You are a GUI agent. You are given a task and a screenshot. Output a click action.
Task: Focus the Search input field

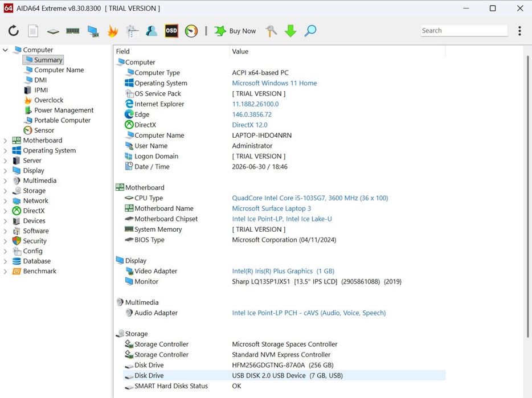coord(464,31)
